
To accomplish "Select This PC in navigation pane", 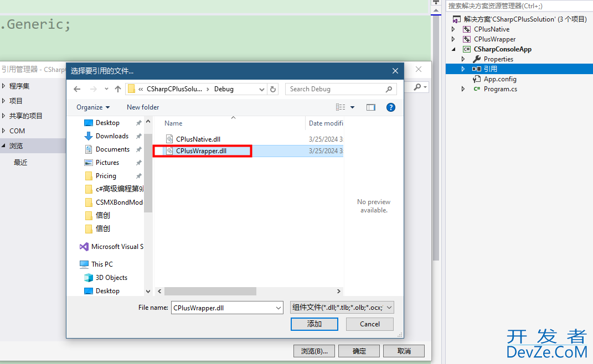I will (102, 264).
